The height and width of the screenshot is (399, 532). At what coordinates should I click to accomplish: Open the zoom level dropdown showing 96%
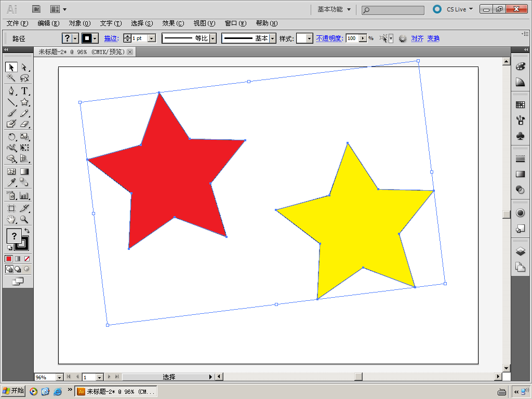59,377
